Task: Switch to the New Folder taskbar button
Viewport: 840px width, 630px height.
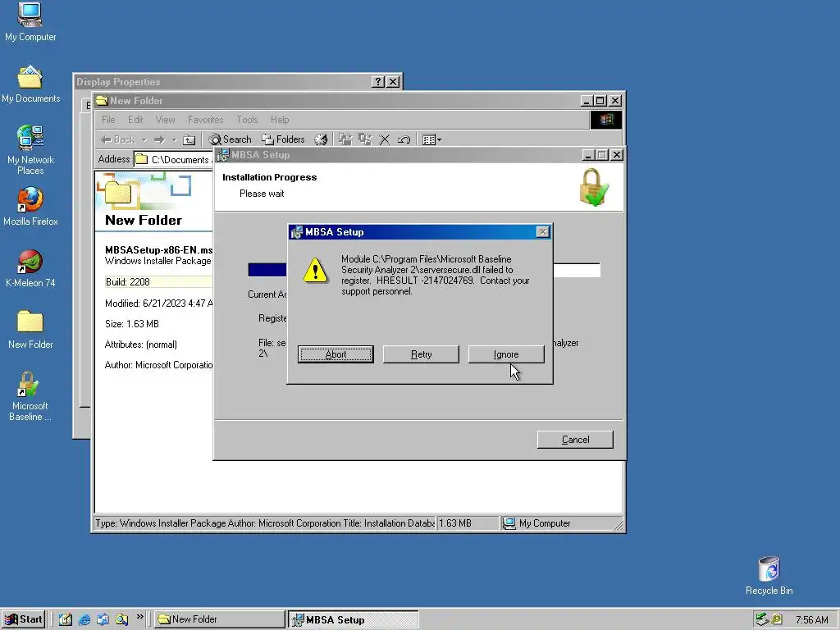Action: [x=220, y=619]
